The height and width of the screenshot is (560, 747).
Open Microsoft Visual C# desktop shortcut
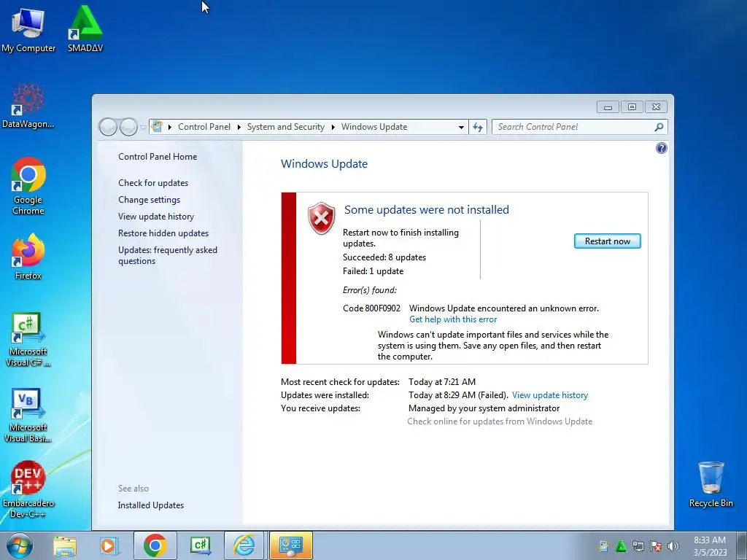pos(28,339)
